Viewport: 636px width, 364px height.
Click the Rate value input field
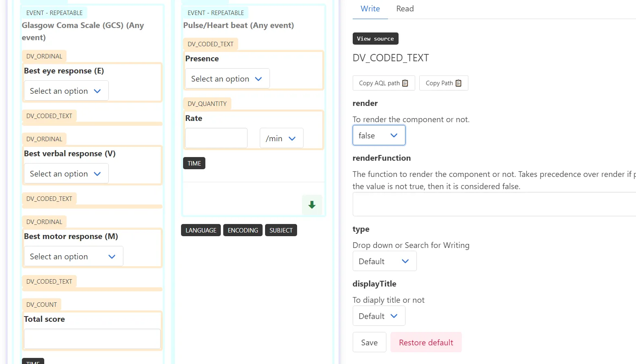pos(216,138)
